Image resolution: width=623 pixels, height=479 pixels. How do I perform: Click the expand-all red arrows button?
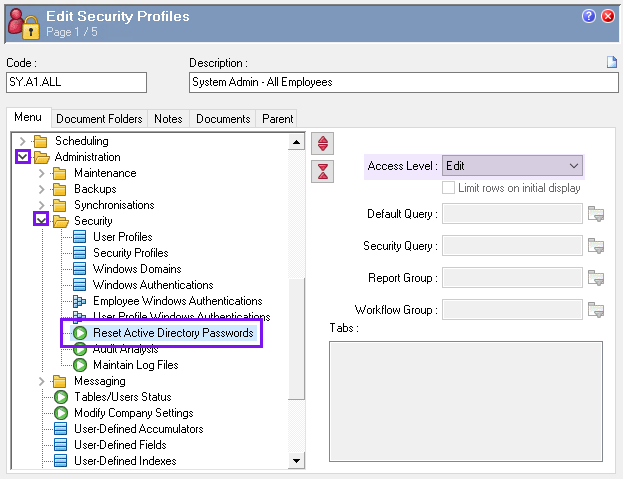pyautogui.click(x=323, y=143)
